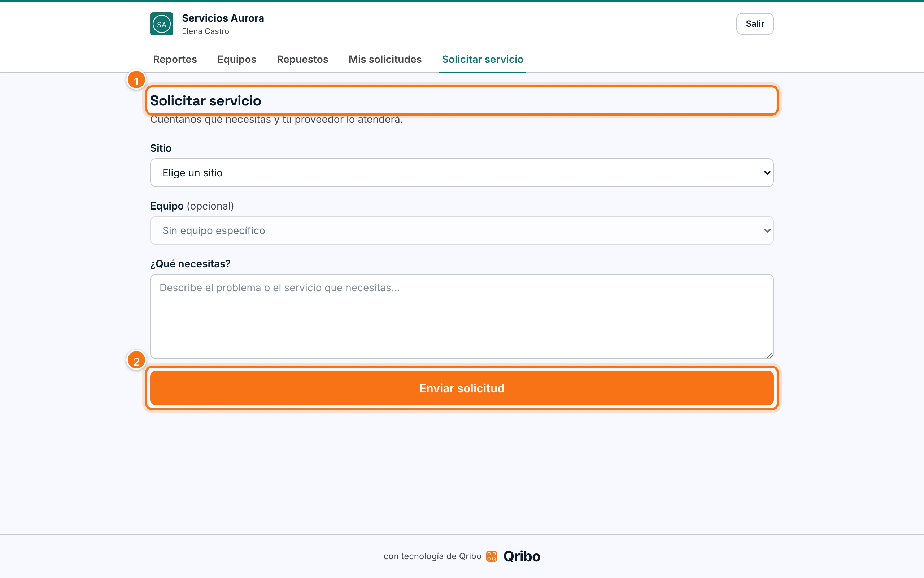Expand the Equipo 'Sin equipo específico' dropdown

[x=462, y=230]
